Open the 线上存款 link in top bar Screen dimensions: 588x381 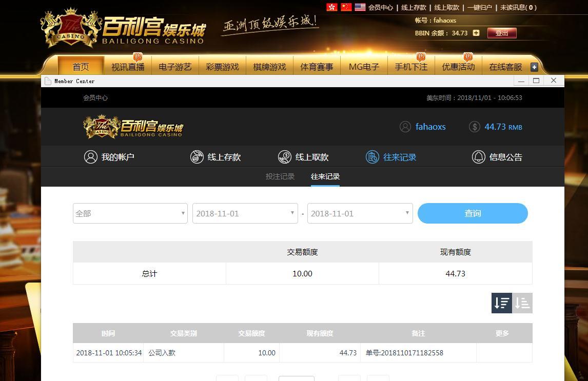[x=414, y=8]
